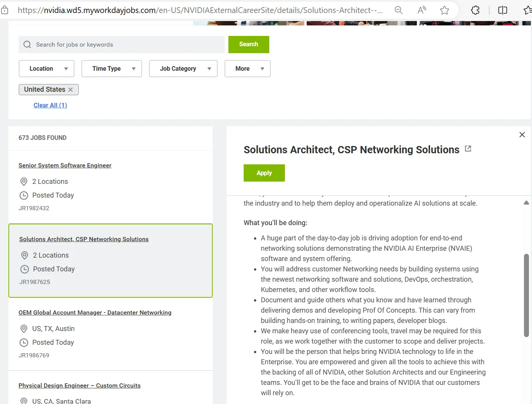Toggle the split screen icon
The height and width of the screenshot is (404, 532).
[x=503, y=10]
